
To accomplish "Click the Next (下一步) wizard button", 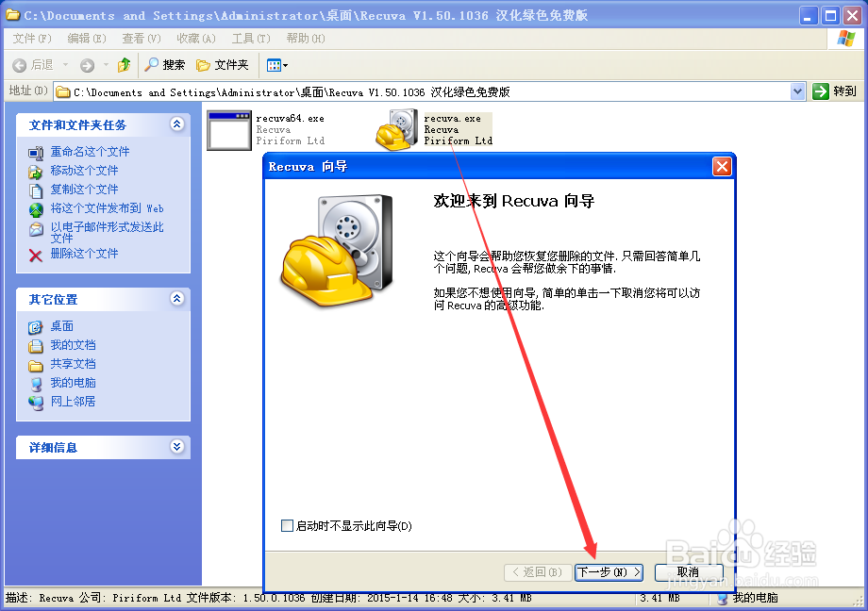I will click(x=609, y=572).
